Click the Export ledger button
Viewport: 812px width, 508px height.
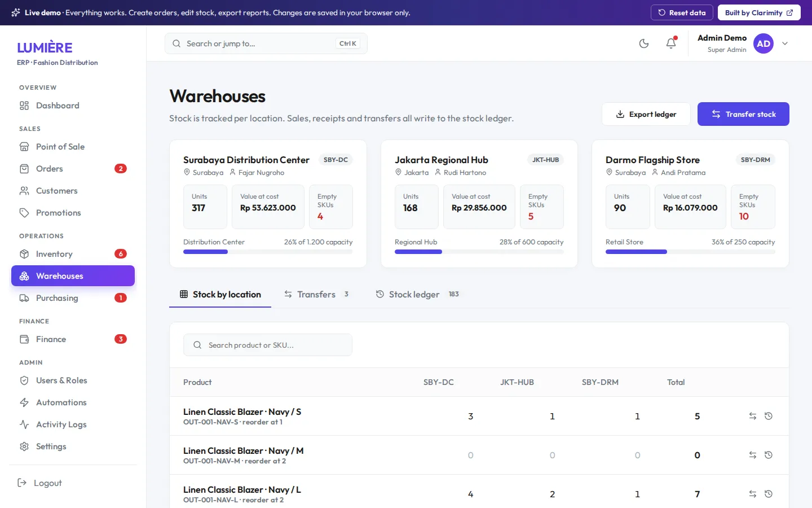pyautogui.click(x=646, y=114)
